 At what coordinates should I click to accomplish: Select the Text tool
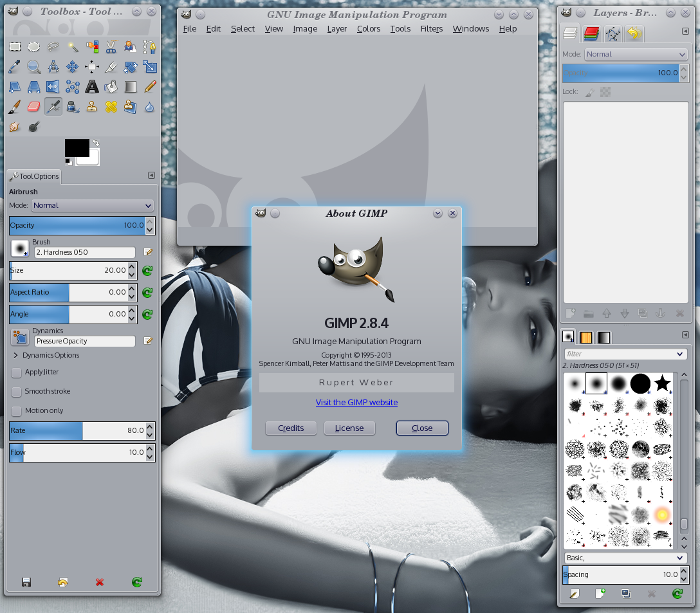(x=92, y=86)
